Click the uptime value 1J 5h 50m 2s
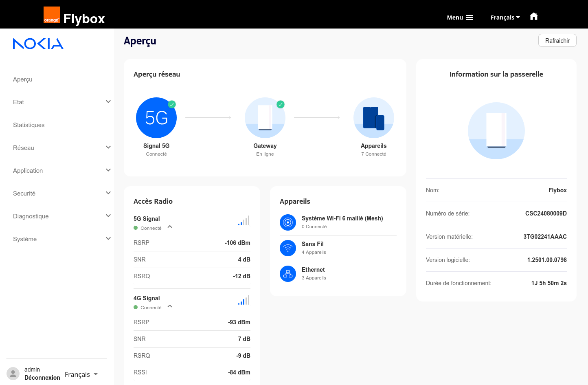Viewport: 588px width, 385px height. pyautogui.click(x=549, y=283)
